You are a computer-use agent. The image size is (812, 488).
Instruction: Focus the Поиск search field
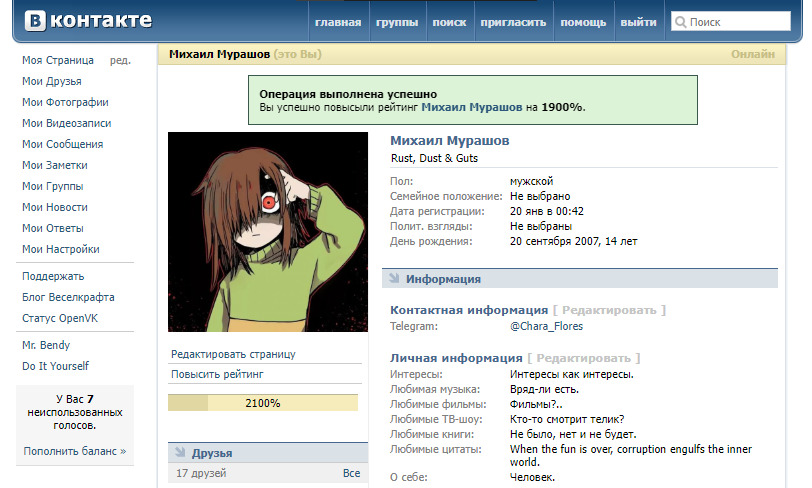(x=731, y=21)
